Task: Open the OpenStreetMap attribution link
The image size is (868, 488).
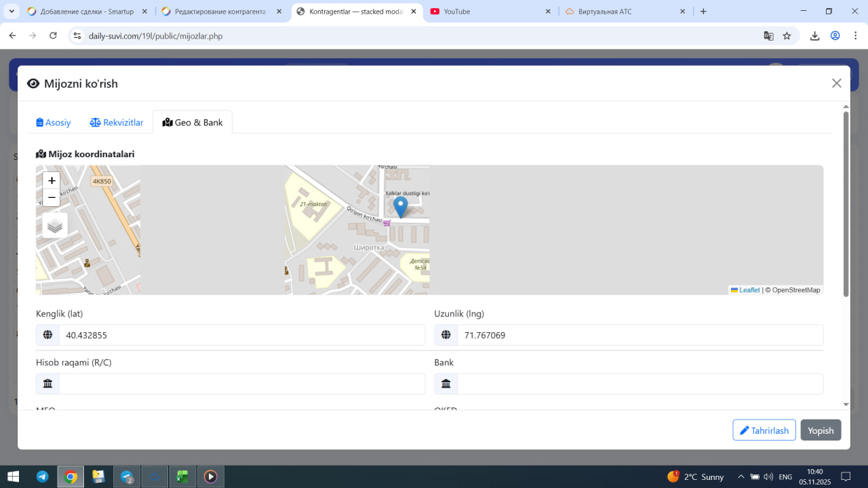Action: (796, 290)
